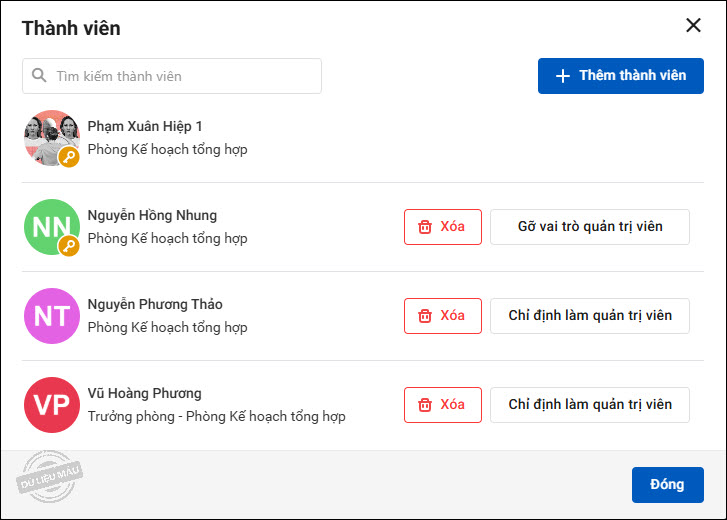Remove admin role from Nguyễn Hồng Nhung
727x520 pixels.
[x=589, y=227]
